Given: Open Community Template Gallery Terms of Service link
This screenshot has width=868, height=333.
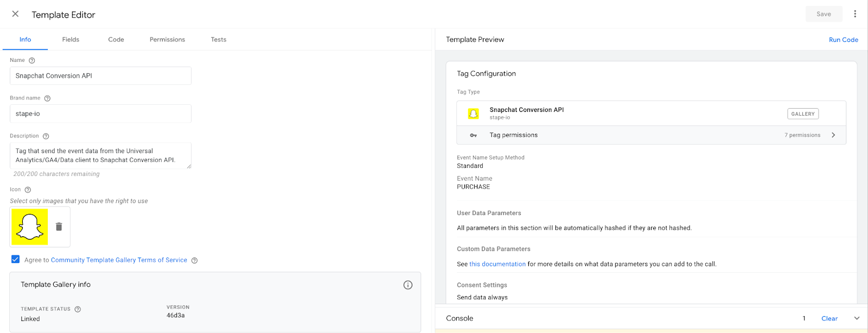Looking at the screenshot, I should click(x=119, y=260).
